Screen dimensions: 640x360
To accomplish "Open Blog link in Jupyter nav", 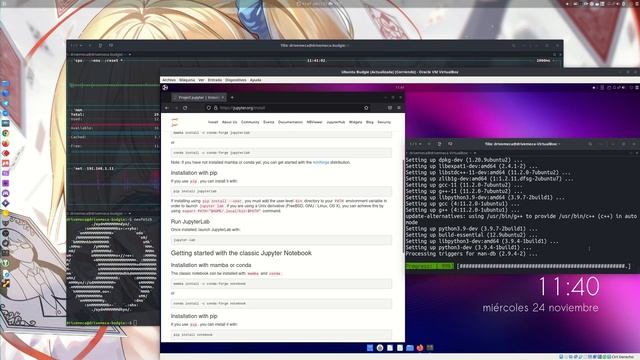I will pos(370,122).
